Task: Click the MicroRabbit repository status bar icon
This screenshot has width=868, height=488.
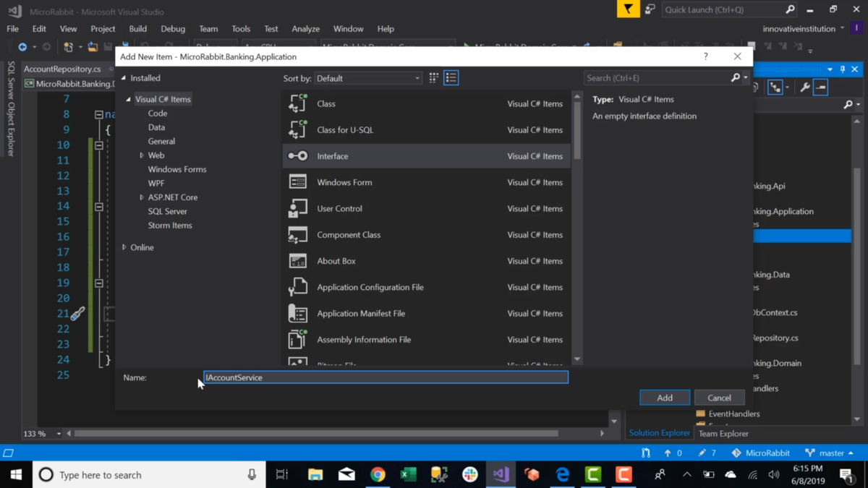Action: (x=736, y=453)
